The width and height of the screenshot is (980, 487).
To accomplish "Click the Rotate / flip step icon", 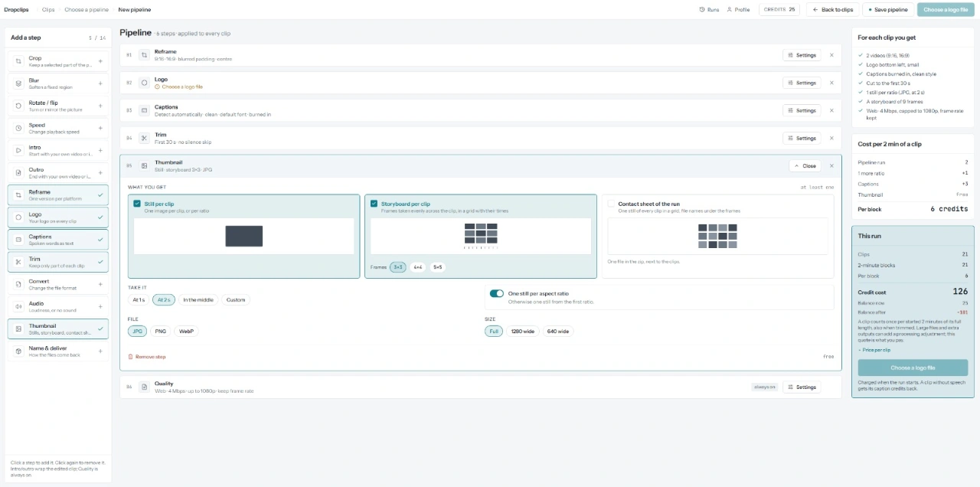I will coord(18,106).
